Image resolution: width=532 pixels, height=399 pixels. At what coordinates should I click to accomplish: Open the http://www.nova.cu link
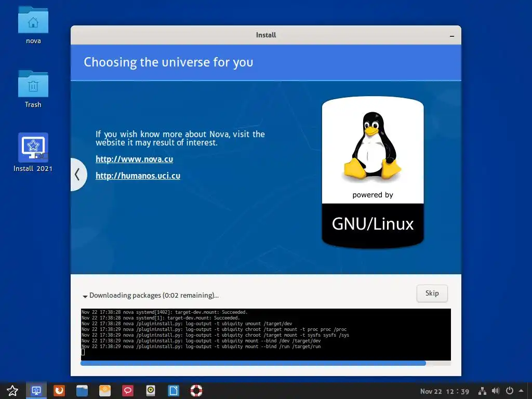tap(135, 159)
